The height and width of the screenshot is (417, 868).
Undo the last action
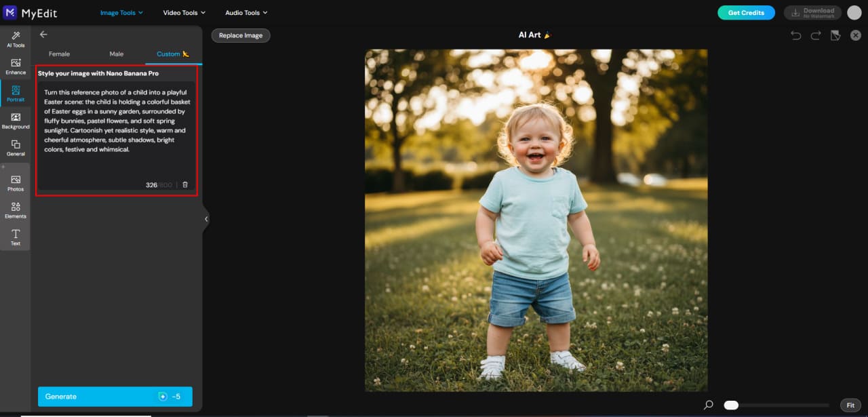coord(796,35)
